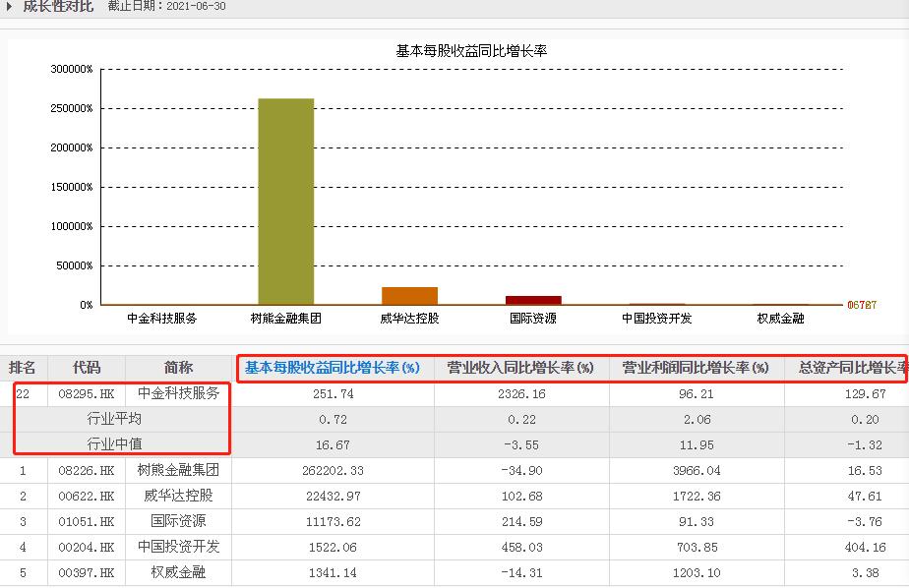Open stock code 08226.HK
Image resolution: width=909 pixels, height=588 pixels.
point(87,471)
